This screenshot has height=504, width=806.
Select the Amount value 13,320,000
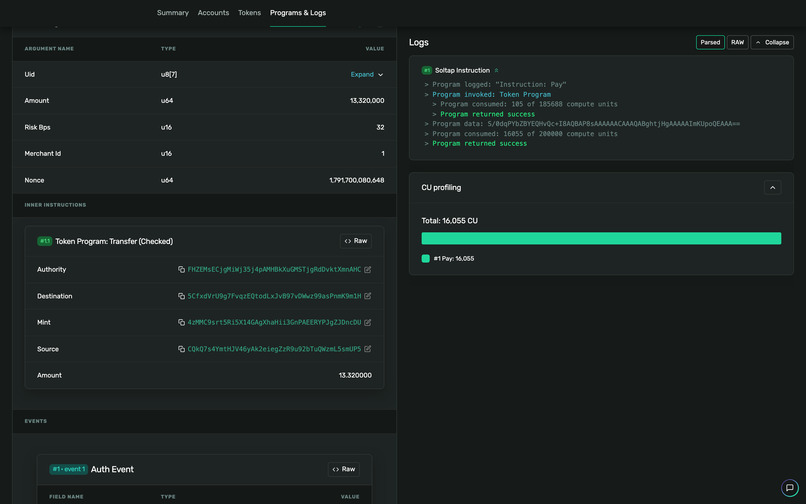click(367, 101)
